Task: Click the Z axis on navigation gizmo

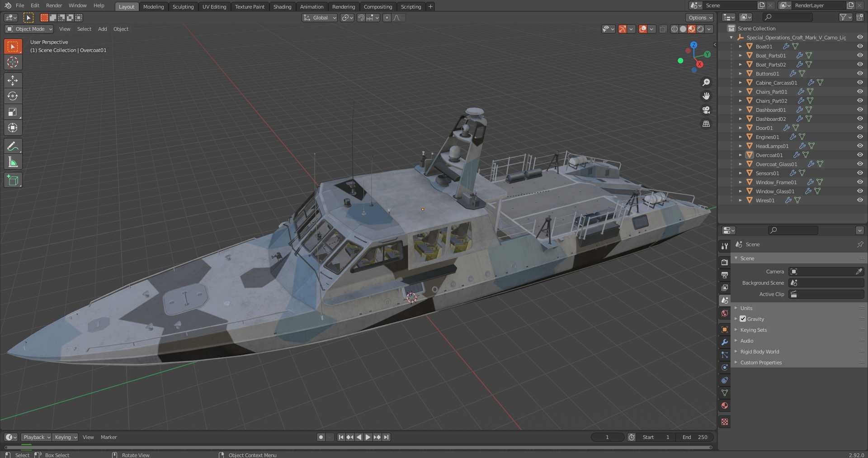Action: click(693, 45)
